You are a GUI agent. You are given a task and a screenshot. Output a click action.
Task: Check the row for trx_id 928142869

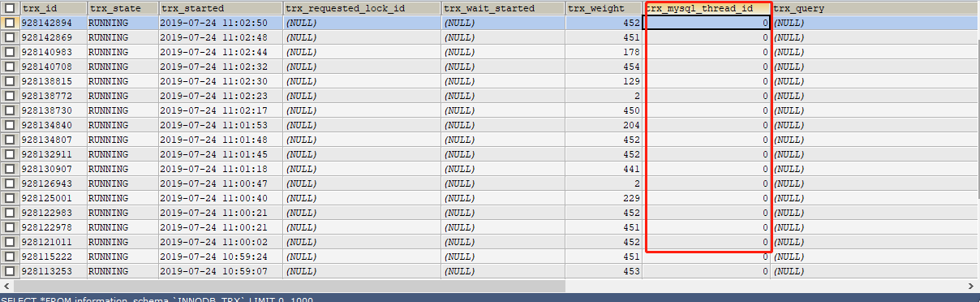click(10, 38)
